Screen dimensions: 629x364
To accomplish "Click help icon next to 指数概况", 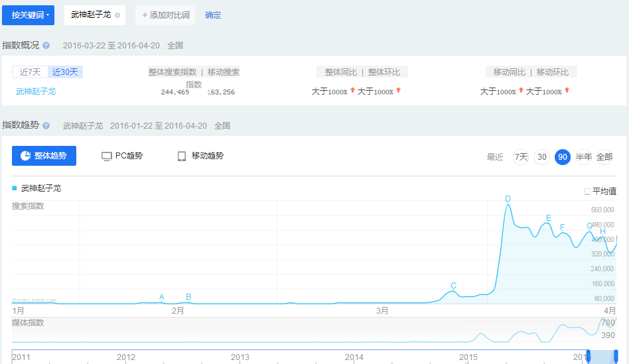I will tap(46, 45).
